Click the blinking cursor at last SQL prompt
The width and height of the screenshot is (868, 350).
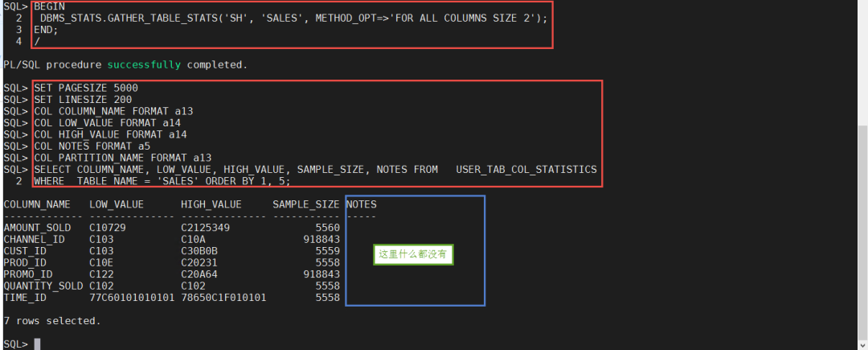[x=37, y=344]
